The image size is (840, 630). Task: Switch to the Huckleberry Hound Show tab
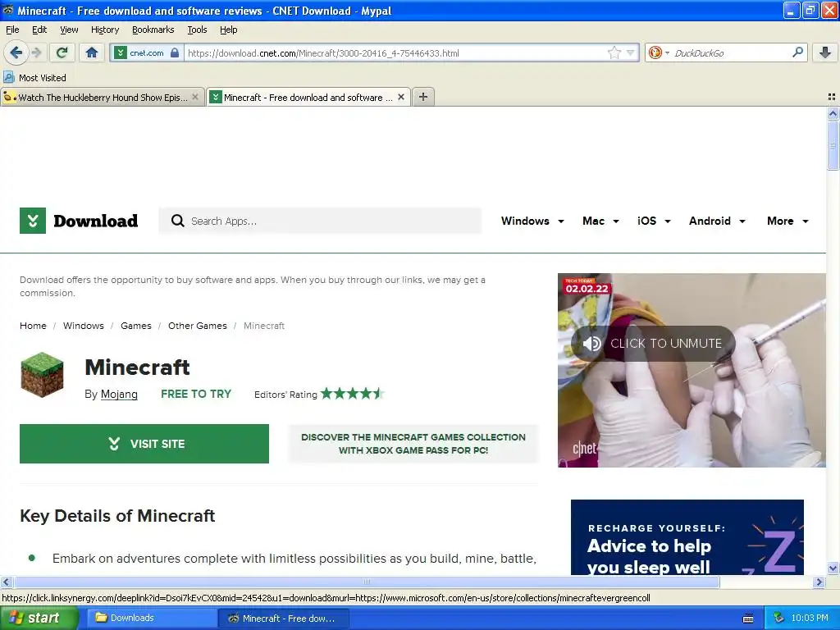click(103, 97)
